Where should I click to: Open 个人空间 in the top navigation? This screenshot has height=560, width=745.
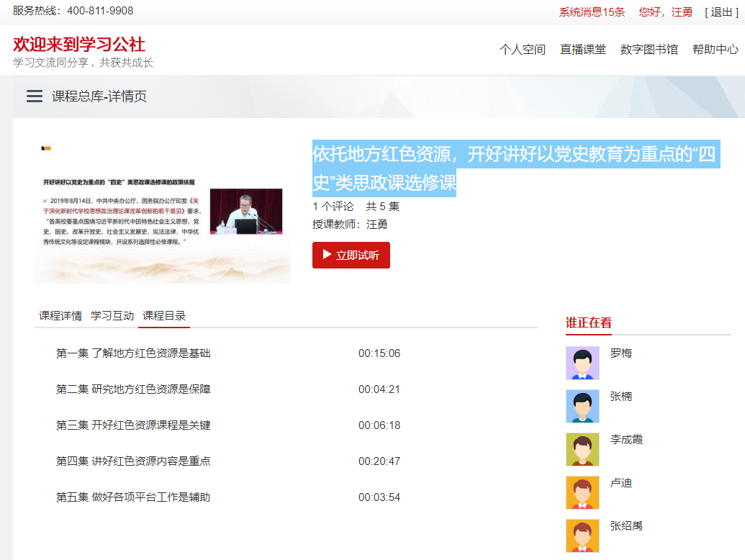(x=523, y=50)
